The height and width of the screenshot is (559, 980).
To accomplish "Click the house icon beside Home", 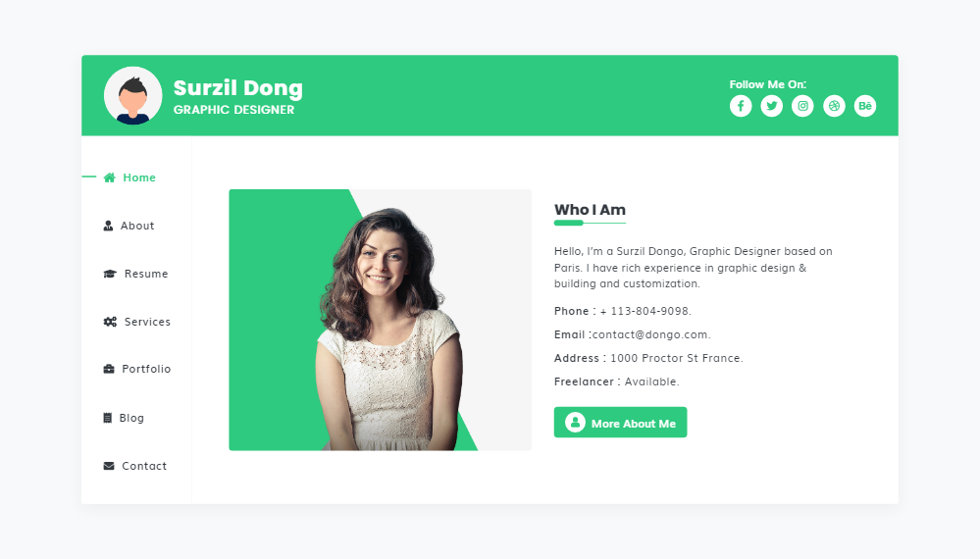I will click(109, 178).
